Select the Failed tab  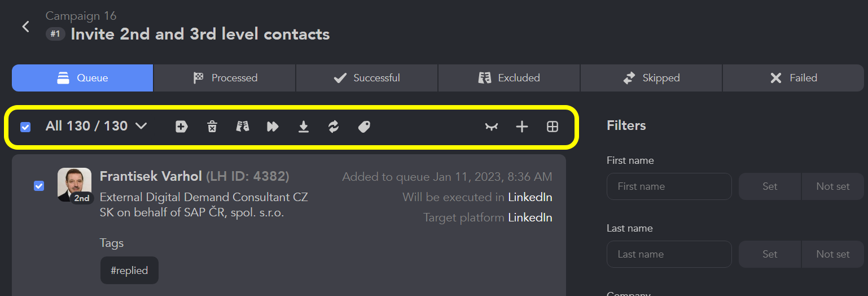(x=793, y=78)
